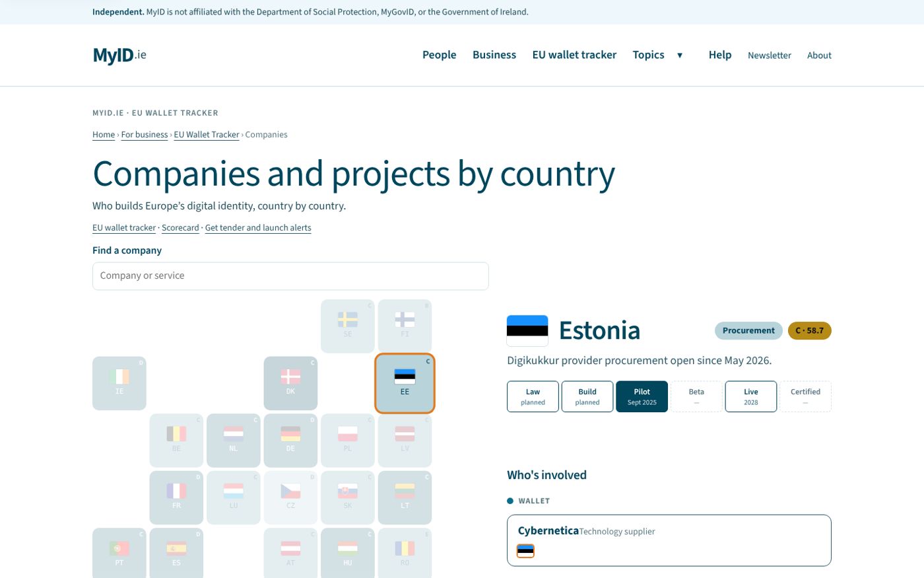Click the MyID.ie logo
Image resolution: width=924 pixels, height=578 pixels.
119,55
